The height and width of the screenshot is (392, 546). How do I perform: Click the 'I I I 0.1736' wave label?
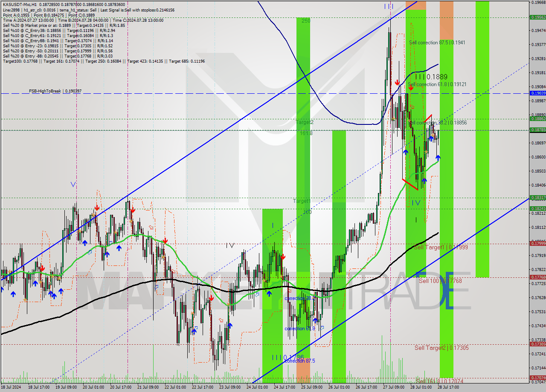pyautogui.click(x=288, y=357)
